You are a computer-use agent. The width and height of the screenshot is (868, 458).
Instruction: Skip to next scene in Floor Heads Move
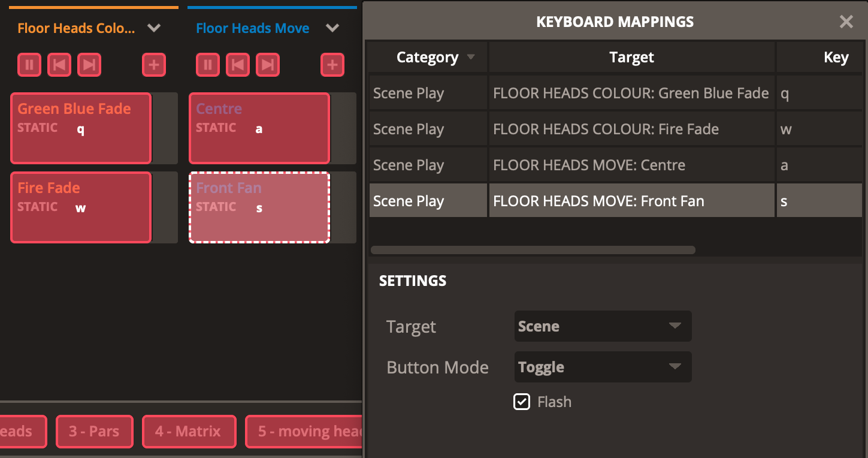point(268,65)
